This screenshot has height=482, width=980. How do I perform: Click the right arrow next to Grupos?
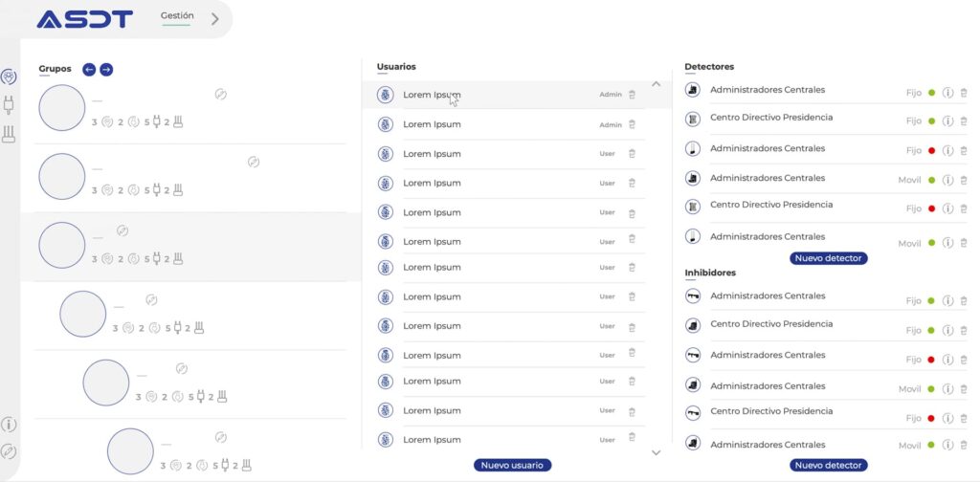(106, 69)
